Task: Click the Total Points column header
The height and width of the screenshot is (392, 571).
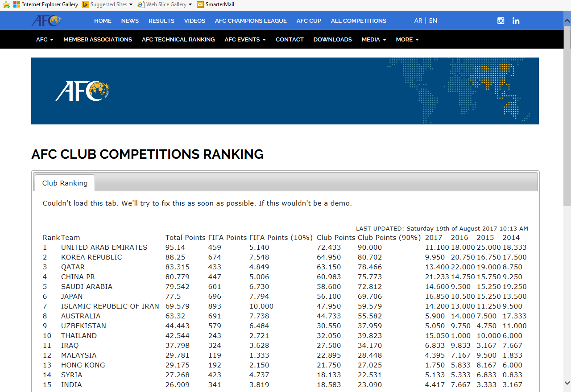Action: point(186,237)
